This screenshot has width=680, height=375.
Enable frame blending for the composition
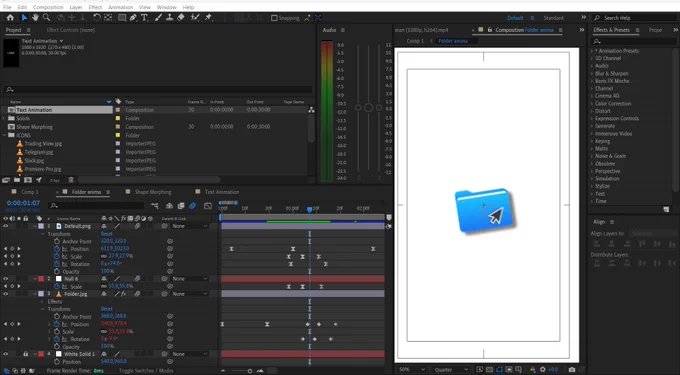181,205
